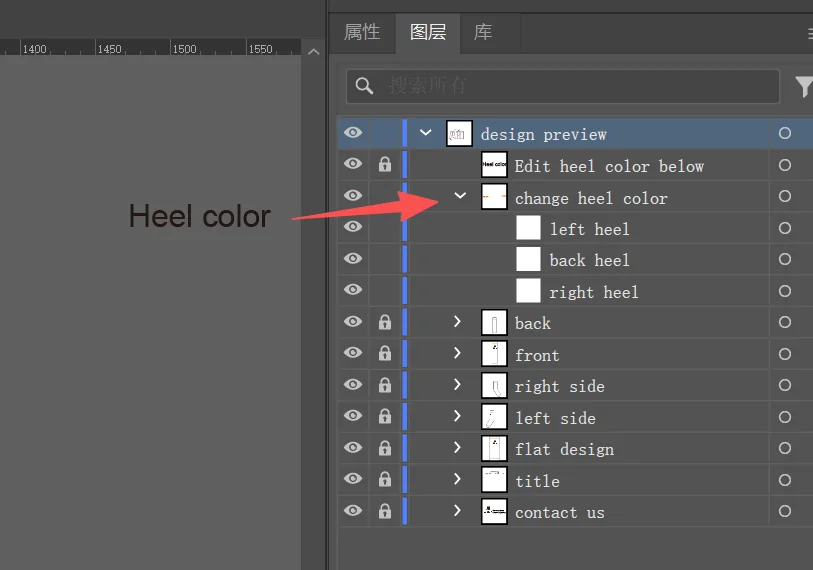Hide the design preview layer

(x=353, y=133)
